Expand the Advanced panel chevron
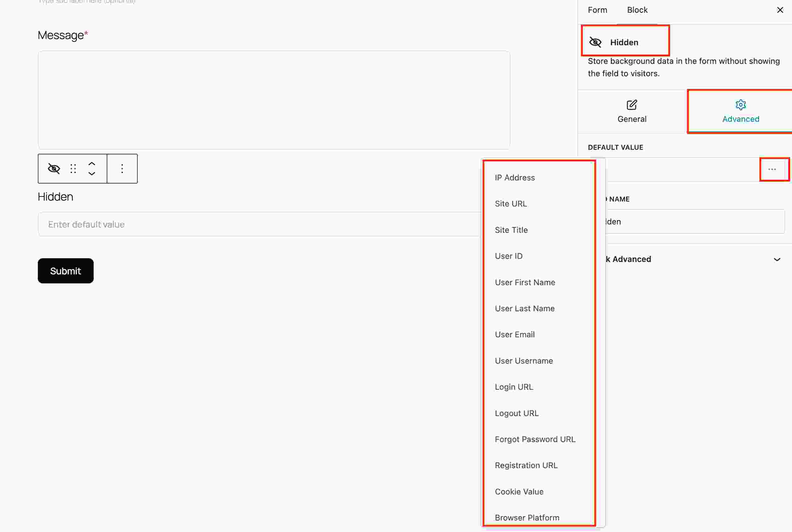Viewport: 792px width, 532px height. (777, 259)
